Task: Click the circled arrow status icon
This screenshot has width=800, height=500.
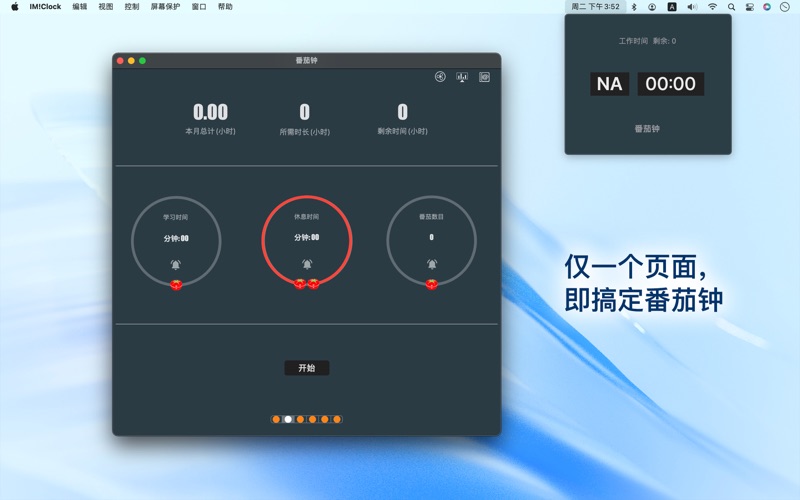Action: point(652,7)
